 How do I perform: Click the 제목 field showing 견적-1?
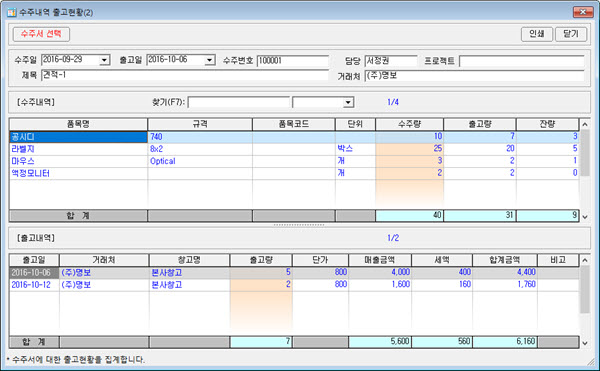(x=185, y=75)
